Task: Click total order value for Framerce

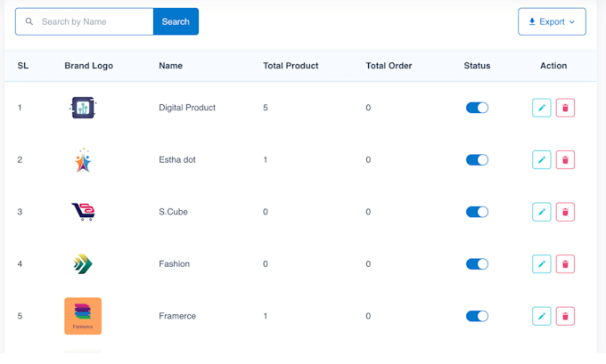Action: click(368, 316)
